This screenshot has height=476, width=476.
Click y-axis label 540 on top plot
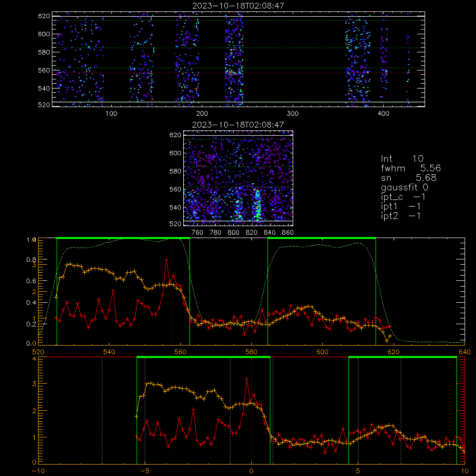coord(44,89)
